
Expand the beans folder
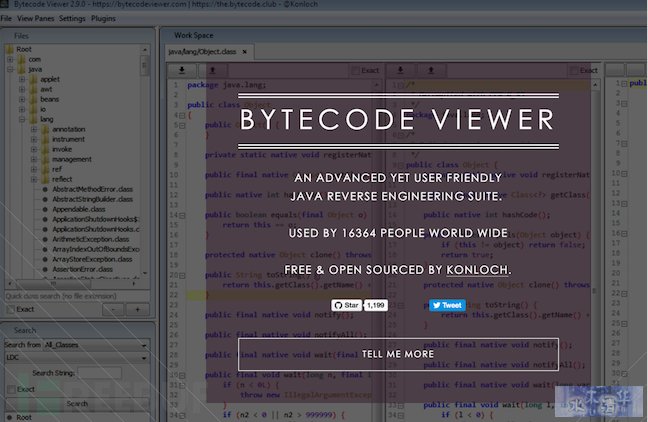(x=22, y=99)
